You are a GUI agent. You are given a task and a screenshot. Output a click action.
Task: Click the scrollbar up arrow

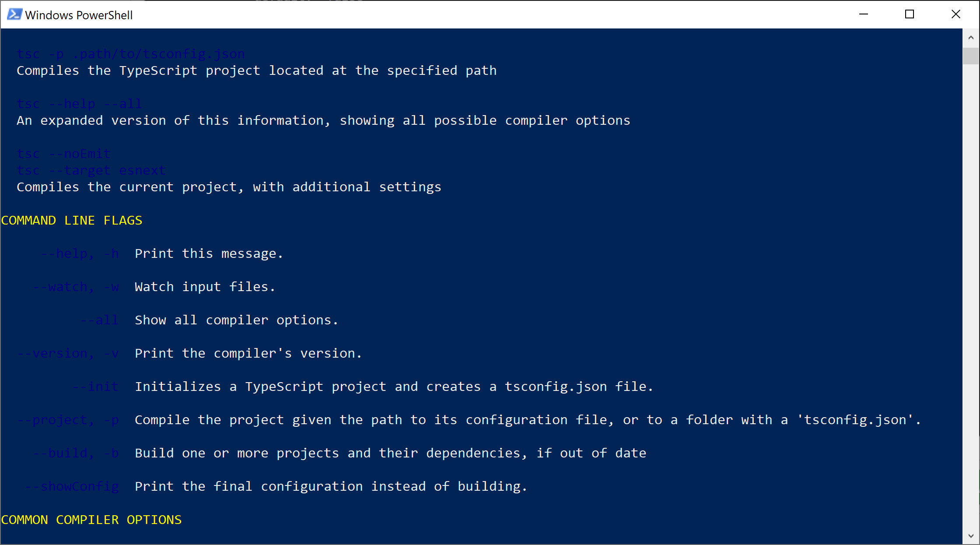point(971,37)
